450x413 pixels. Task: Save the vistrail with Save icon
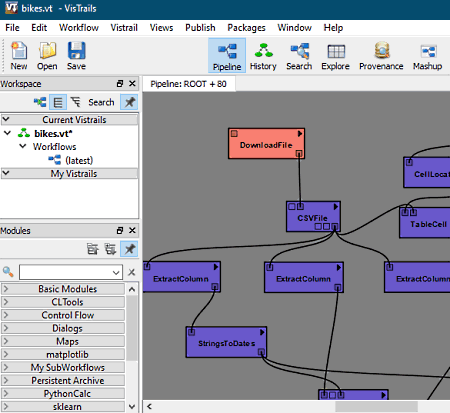[76, 56]
